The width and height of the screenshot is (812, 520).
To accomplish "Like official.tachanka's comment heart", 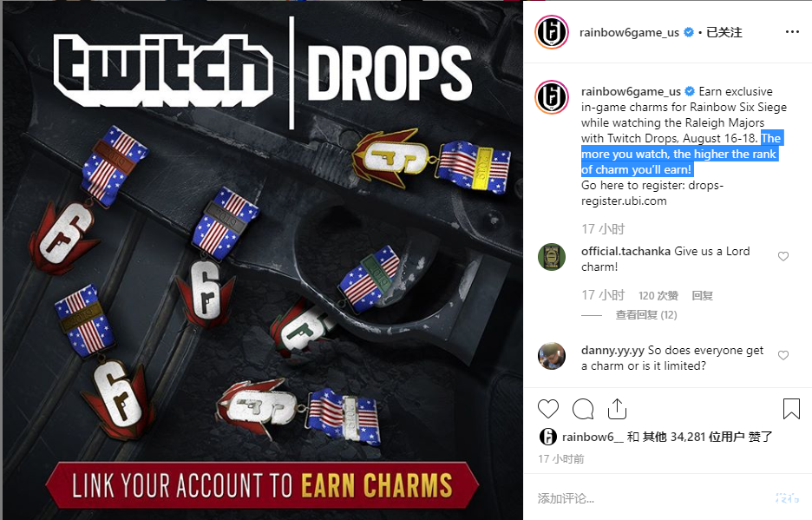I will click(783, 257).
